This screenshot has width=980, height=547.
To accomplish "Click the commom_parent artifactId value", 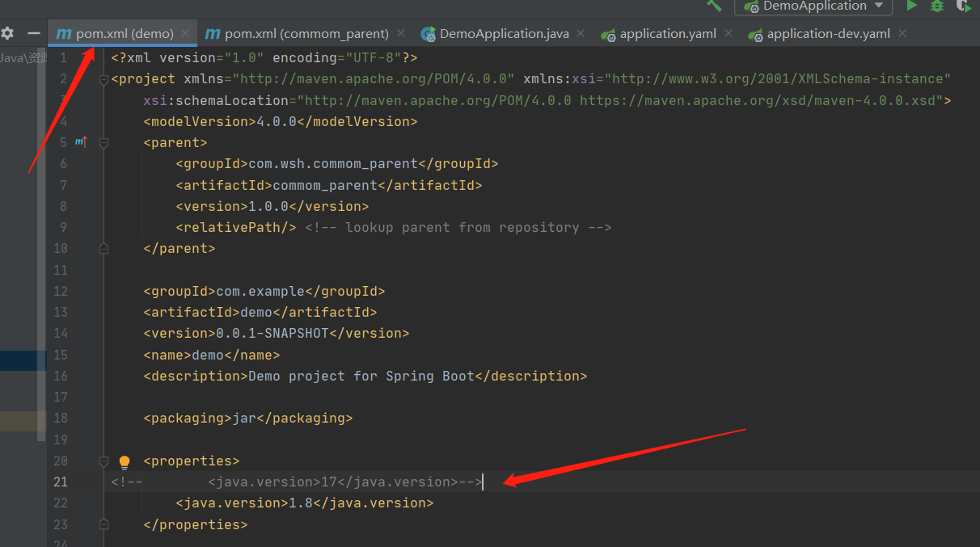I will [325, 185].
